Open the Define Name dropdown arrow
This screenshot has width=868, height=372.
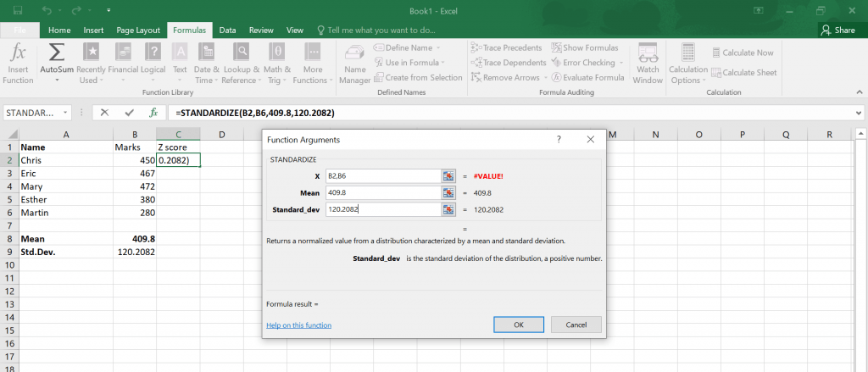point(438,47)
